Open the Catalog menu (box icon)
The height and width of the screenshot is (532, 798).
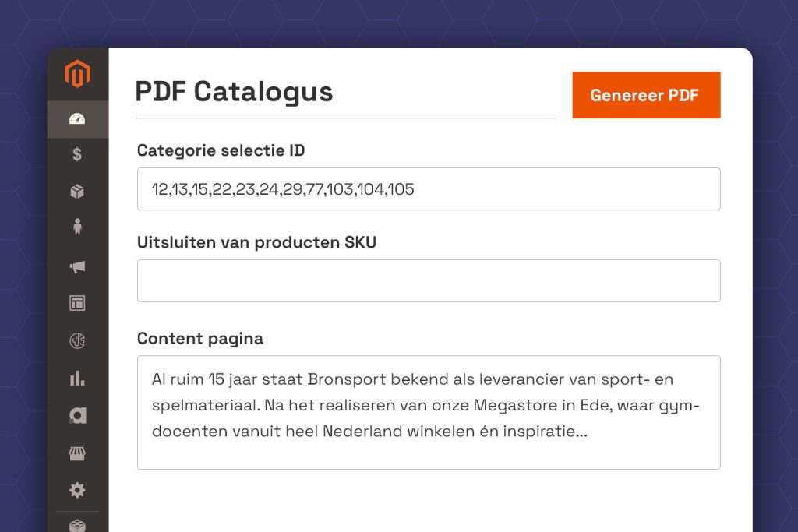click(x=77, y=192)
